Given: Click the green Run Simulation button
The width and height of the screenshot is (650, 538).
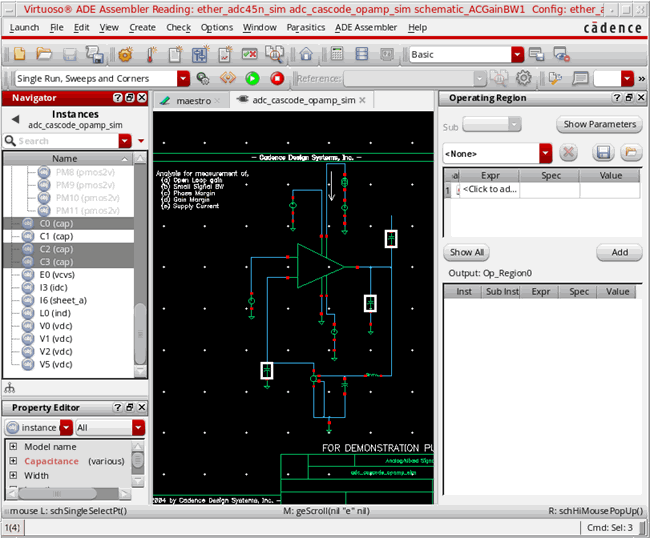Looking at the screenshot, I should pos(252,78).
